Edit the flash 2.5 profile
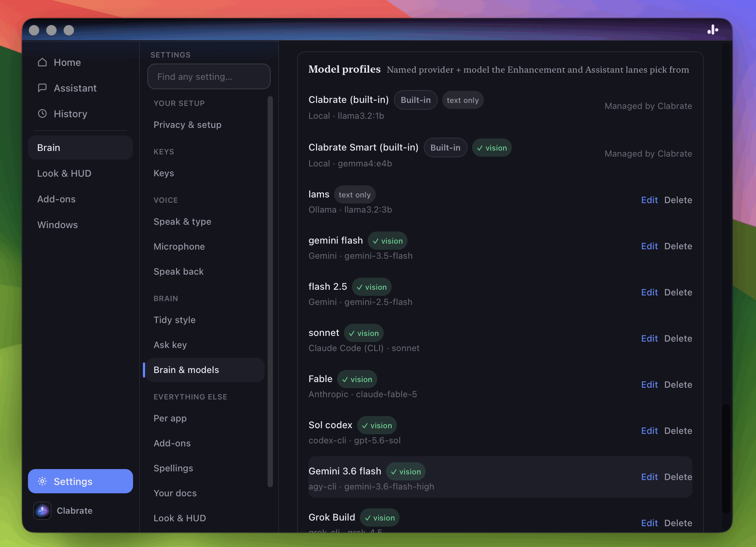 (x=649, y=292)
